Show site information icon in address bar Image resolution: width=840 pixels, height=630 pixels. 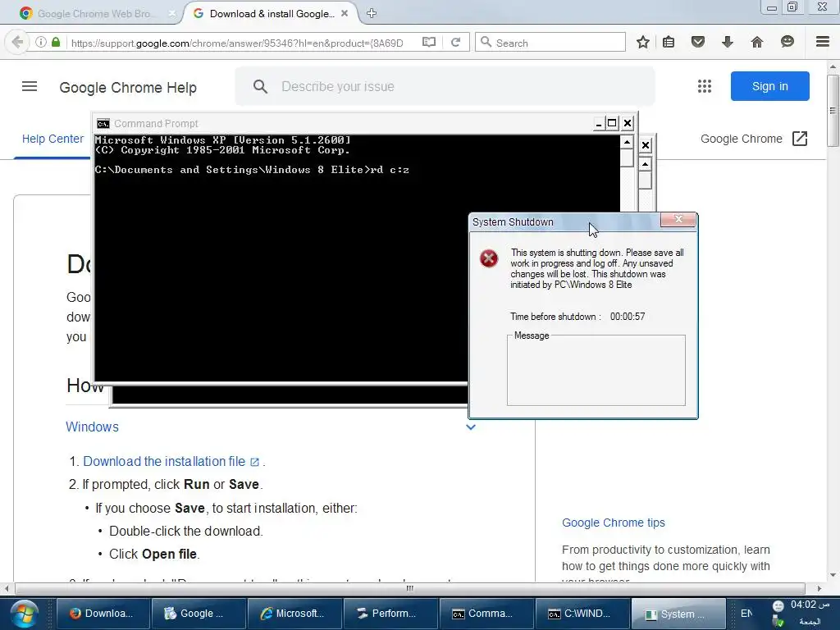coord(41,42)
